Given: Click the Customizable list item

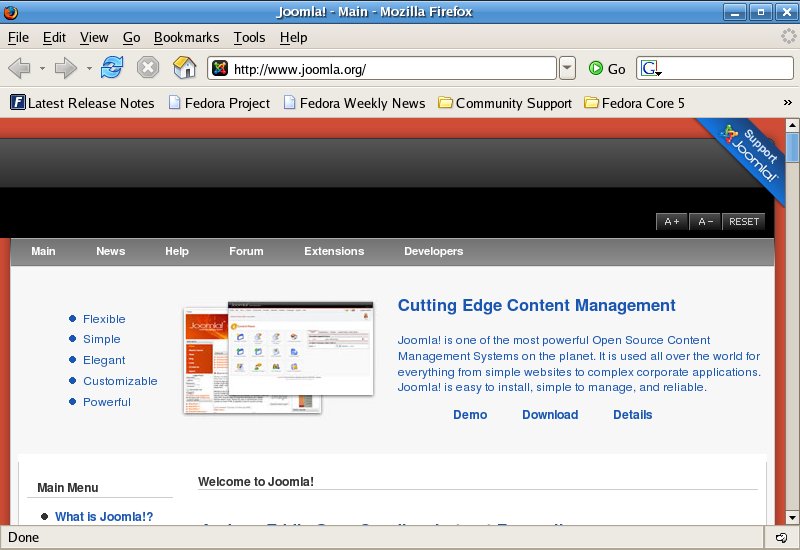Looking at the screenshot, I should [120, 381].
